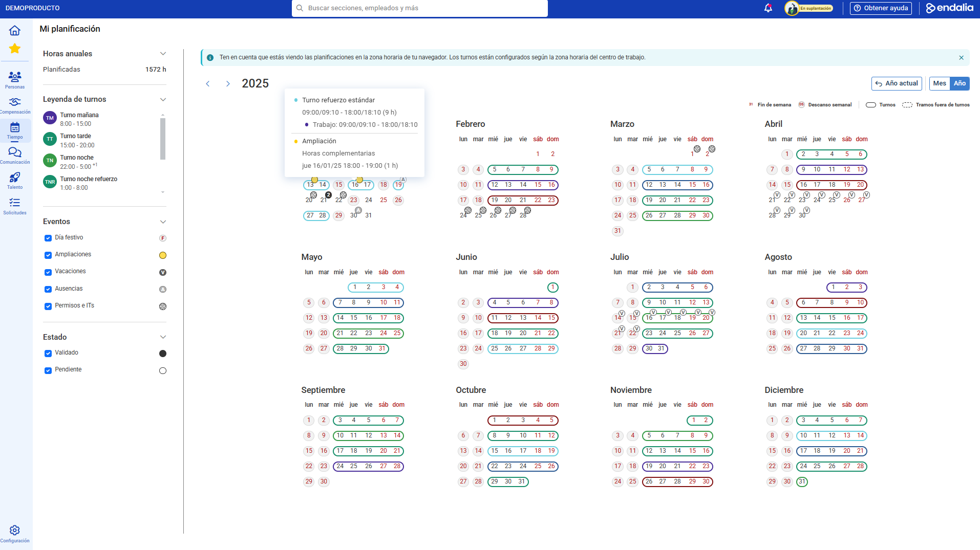
Task: Click the DEMOPRODUCTO title
Action: pyautogui.click(x=33, y=8)
